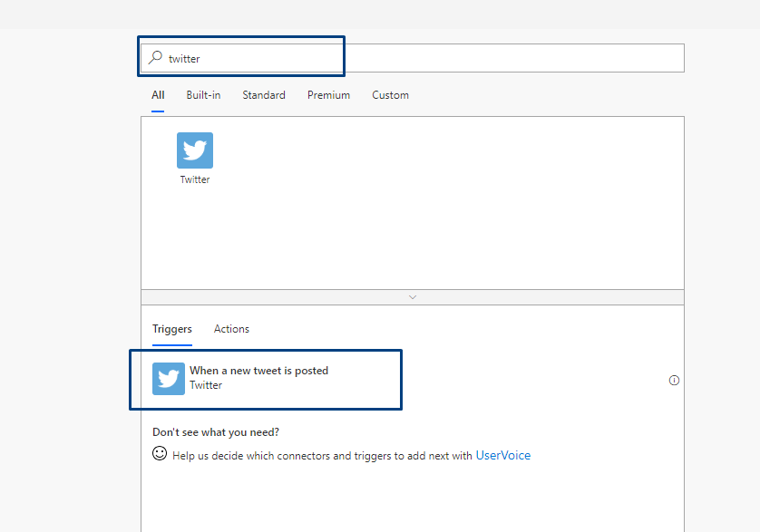Choose the 'When a new tweet is posted' trigger

point(413,380)
